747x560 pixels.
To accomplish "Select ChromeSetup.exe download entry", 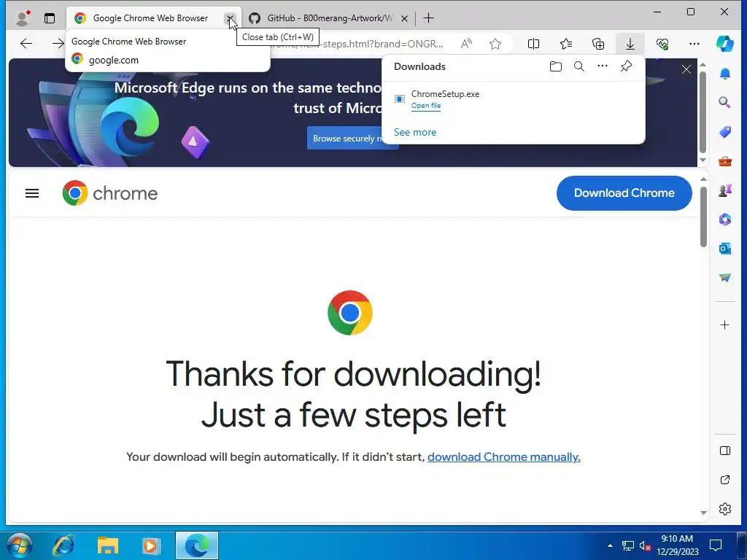I will click(x=513, y=99).
